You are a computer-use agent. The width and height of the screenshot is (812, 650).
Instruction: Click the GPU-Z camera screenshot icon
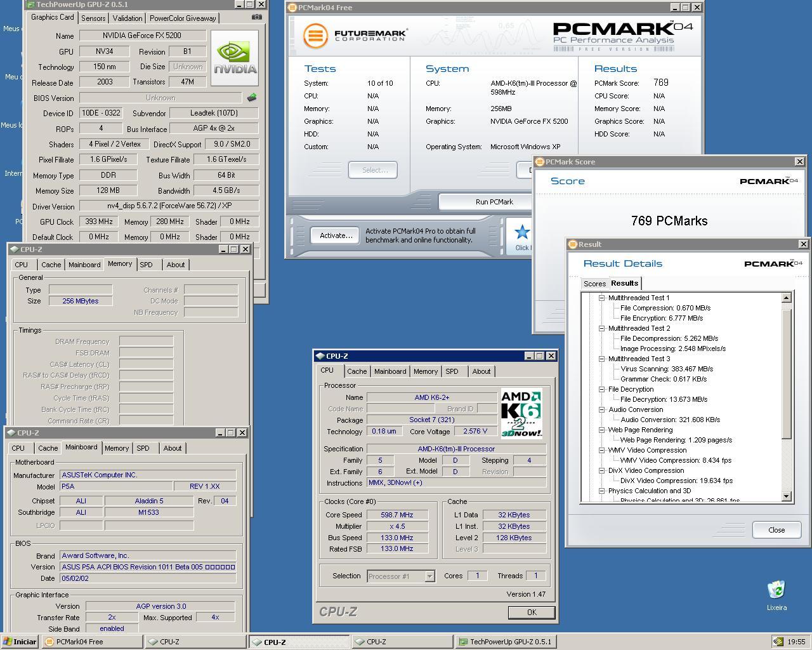pyautogui.click(x=256, y=17)
